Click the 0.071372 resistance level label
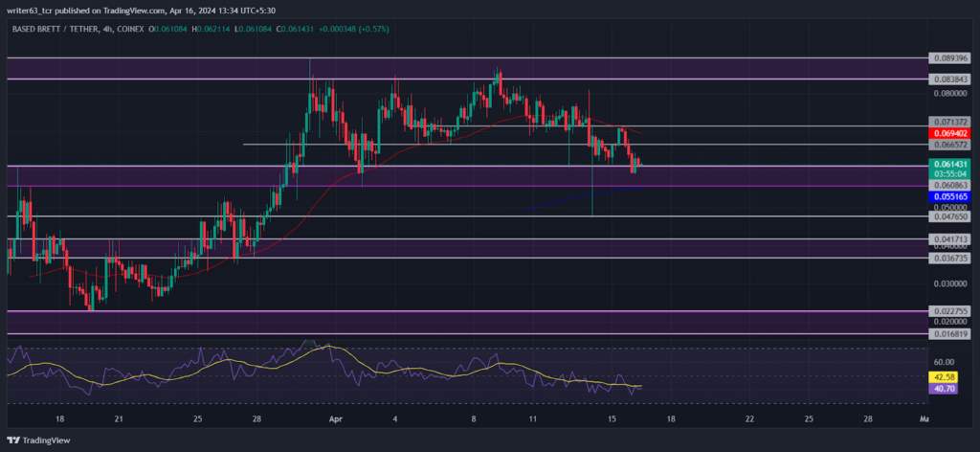980x452 pixels. pyautogui.click(x=951, y=122)
